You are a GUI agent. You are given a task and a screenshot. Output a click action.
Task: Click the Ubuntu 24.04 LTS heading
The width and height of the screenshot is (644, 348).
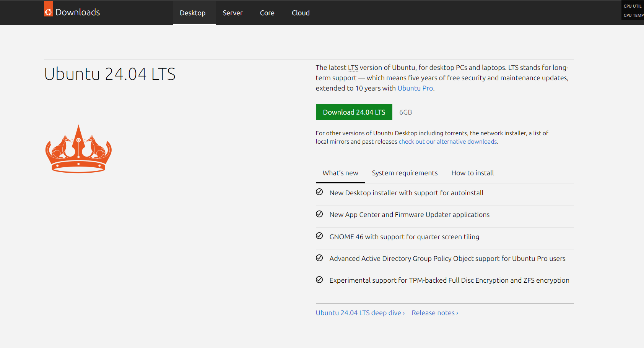(x=110, y=74)
